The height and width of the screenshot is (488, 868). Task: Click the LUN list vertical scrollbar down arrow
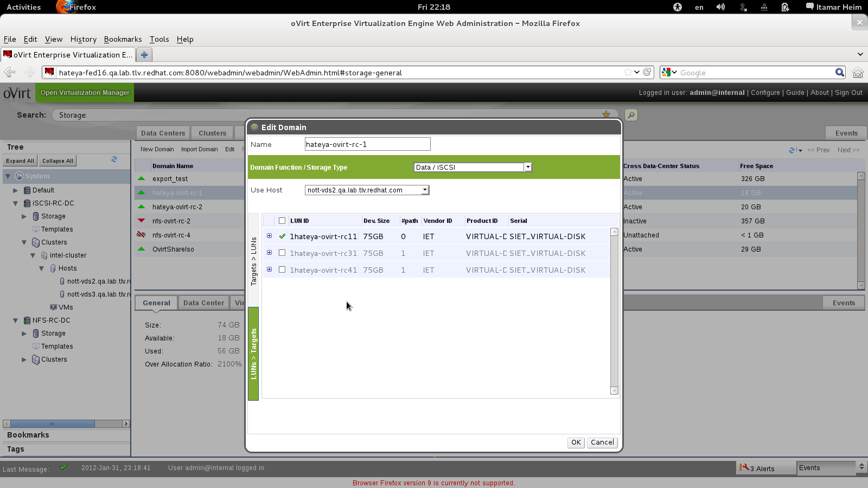click(614, 390)
